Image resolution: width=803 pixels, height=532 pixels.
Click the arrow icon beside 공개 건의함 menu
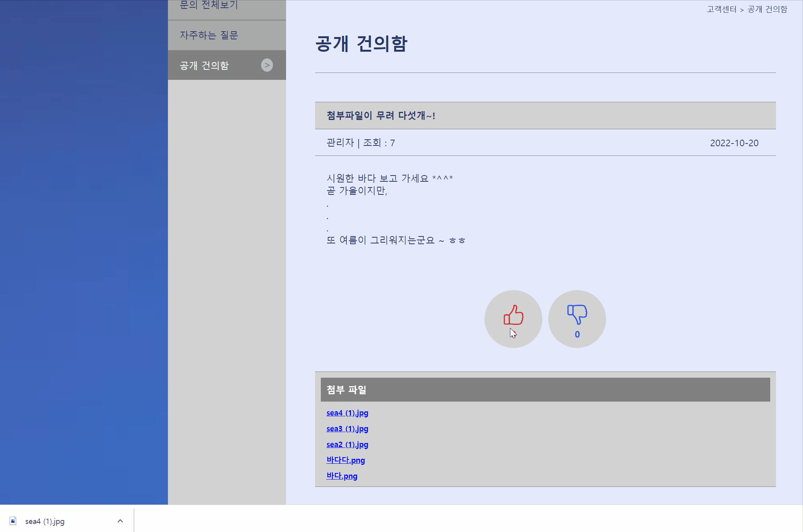click(267, 65)
